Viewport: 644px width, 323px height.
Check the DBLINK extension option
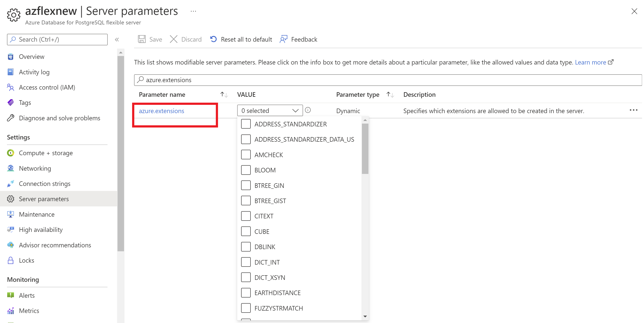point(246,247)
